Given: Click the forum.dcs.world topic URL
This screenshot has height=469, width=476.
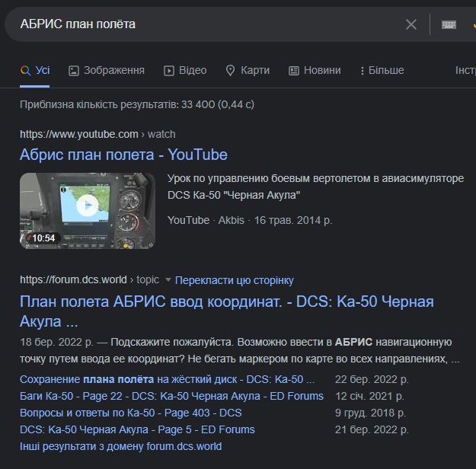Looking at the screenshot, I should [x=90, y=279].
